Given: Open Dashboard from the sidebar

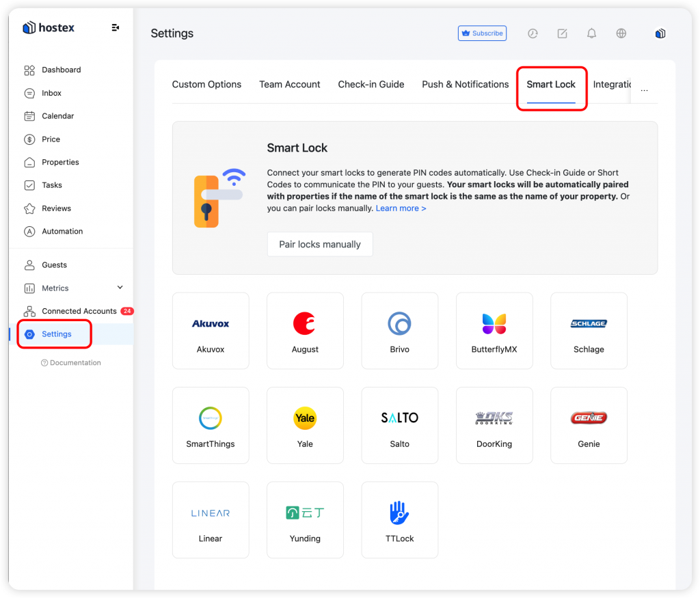Looking at the screenshot, I should [x=61, y=70].
